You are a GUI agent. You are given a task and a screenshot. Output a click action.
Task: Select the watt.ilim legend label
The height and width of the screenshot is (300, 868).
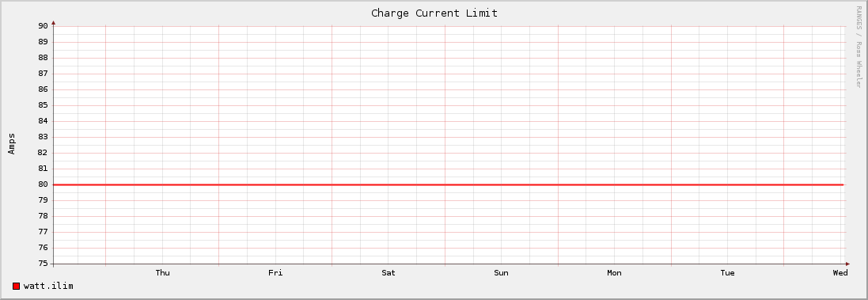(x=48, y=287)
